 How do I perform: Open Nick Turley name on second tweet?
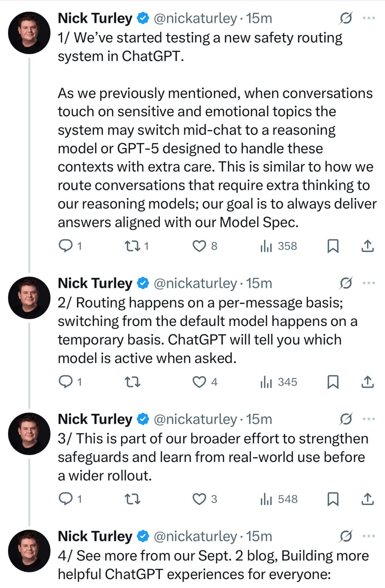click(95, 283)
